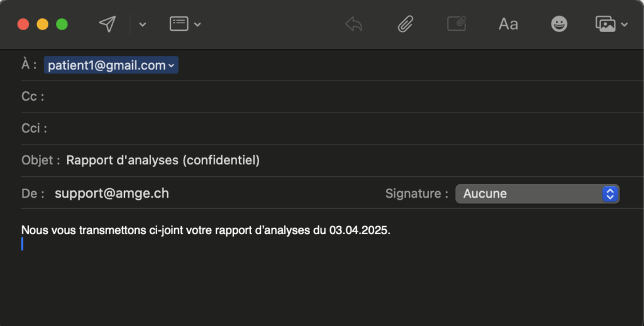Open the emoji picker smiley icon

click(558, 24)
